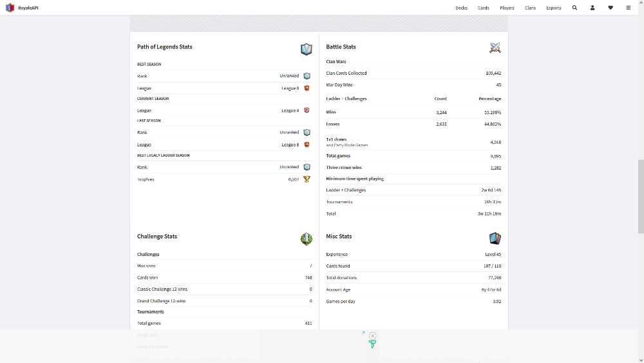Click Last Season Unranked shield icon
This screenshot has width=644, height=363.
click(x=307, y=132)
